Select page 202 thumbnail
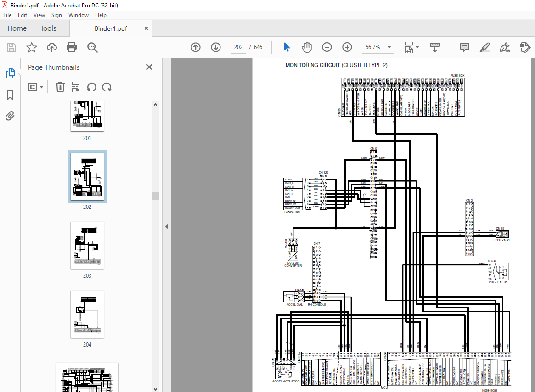The width and height of the screenshot is (535, 392). pos(87,176)
